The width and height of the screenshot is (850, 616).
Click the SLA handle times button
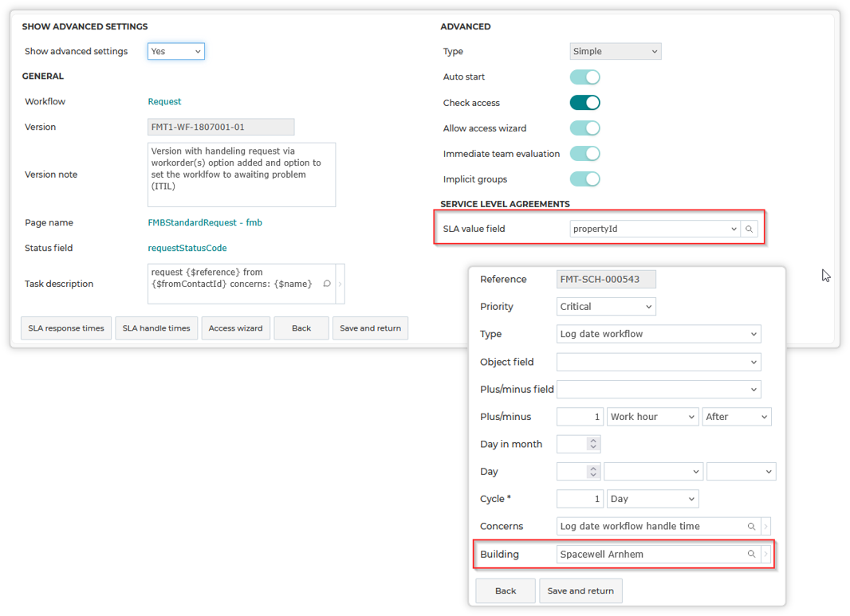click(156, 328)
